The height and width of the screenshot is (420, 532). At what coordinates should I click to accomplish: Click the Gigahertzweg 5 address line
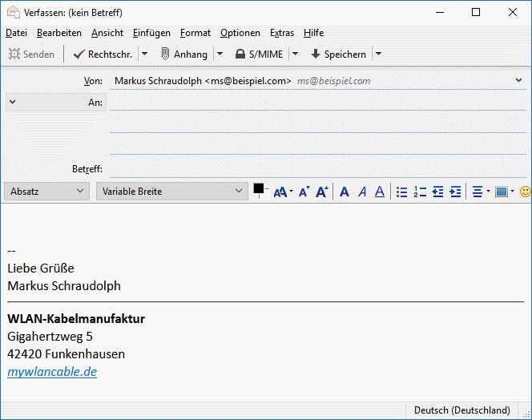click(x=50, y=337)
